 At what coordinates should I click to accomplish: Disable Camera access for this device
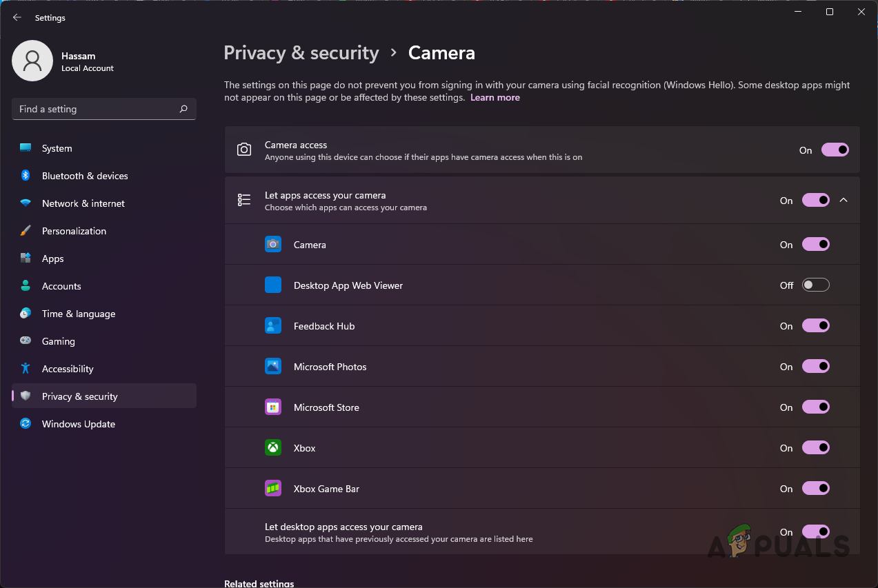click(x=835, y=150)
